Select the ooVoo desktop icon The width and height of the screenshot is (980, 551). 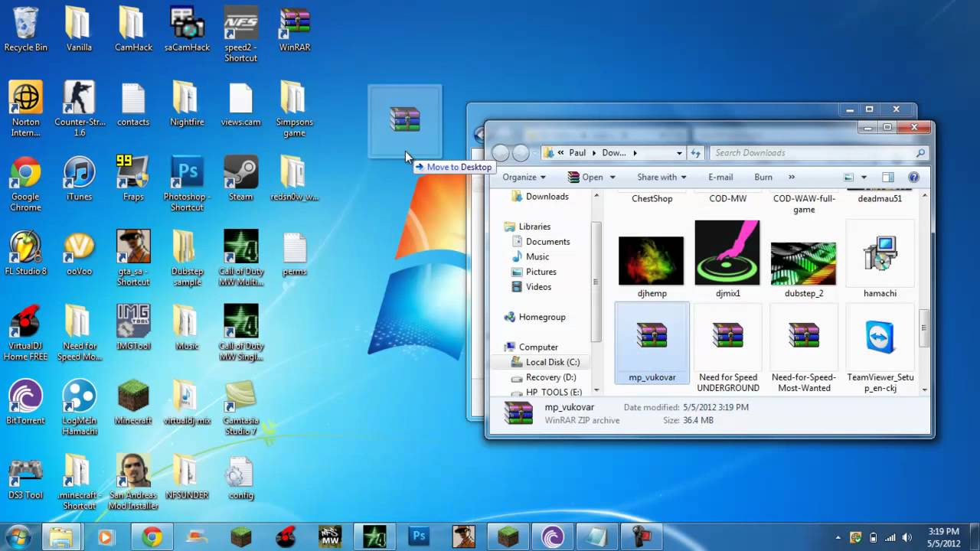(x=79, y=253)
